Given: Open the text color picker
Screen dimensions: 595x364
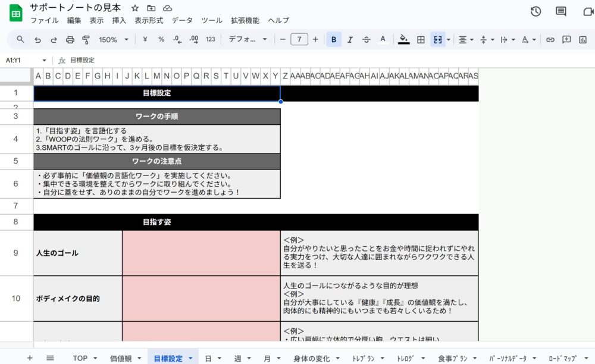Looking at the screenshot, I should (383, 39).
